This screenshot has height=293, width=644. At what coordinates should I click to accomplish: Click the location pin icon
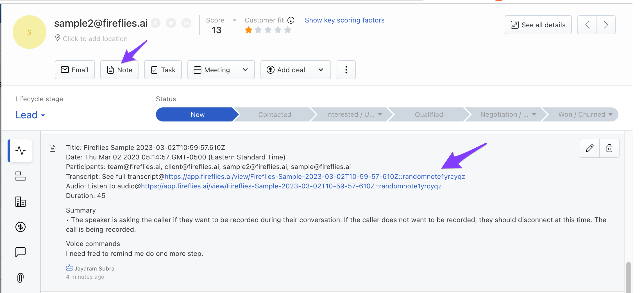(58, 38)
